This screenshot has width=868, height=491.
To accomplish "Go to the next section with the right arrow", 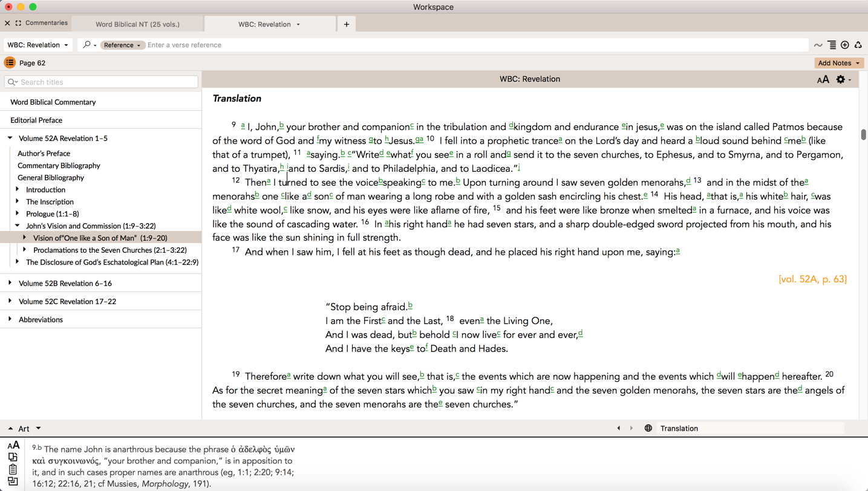I will point(631,429).
